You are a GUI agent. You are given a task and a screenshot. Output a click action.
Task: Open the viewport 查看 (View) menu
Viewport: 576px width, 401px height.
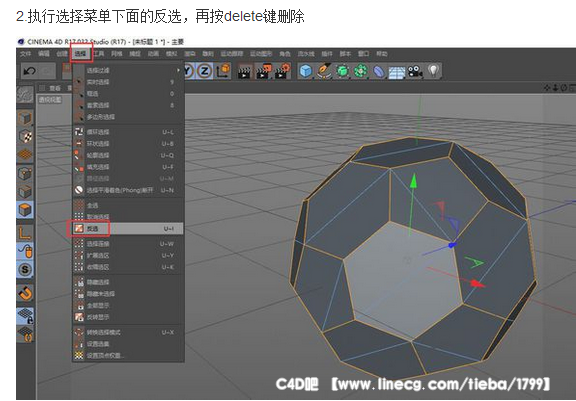(x=54, y=88)
